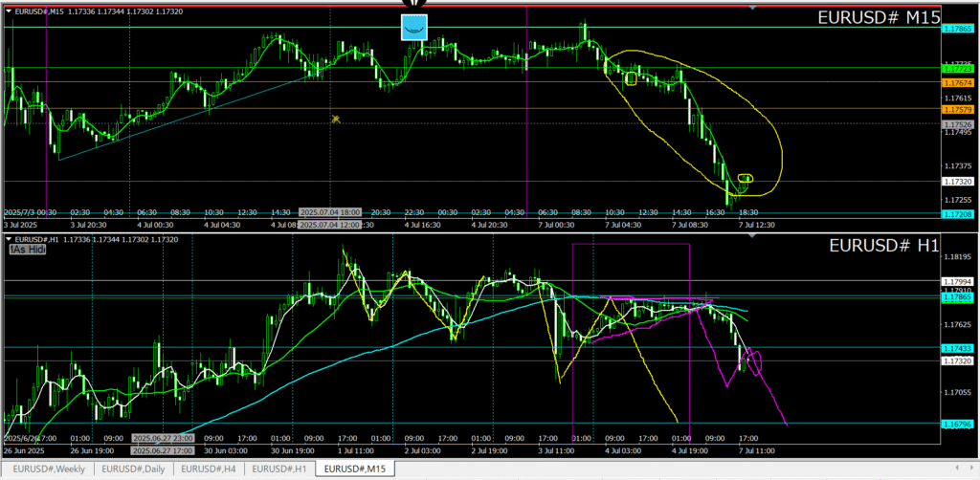Click the green 1.17723 price label
The width and height of the screenshot is (980, 480).
click(958, 68)
